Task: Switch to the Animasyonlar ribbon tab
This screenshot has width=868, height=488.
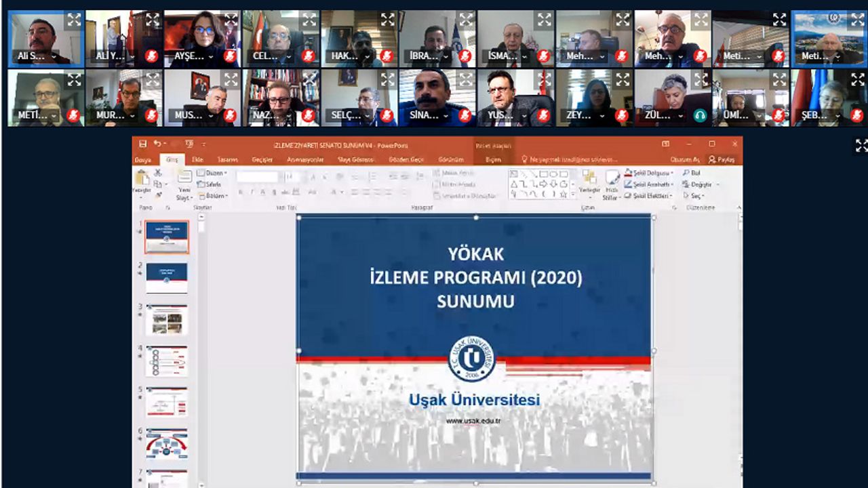Action: pos(305,160)
